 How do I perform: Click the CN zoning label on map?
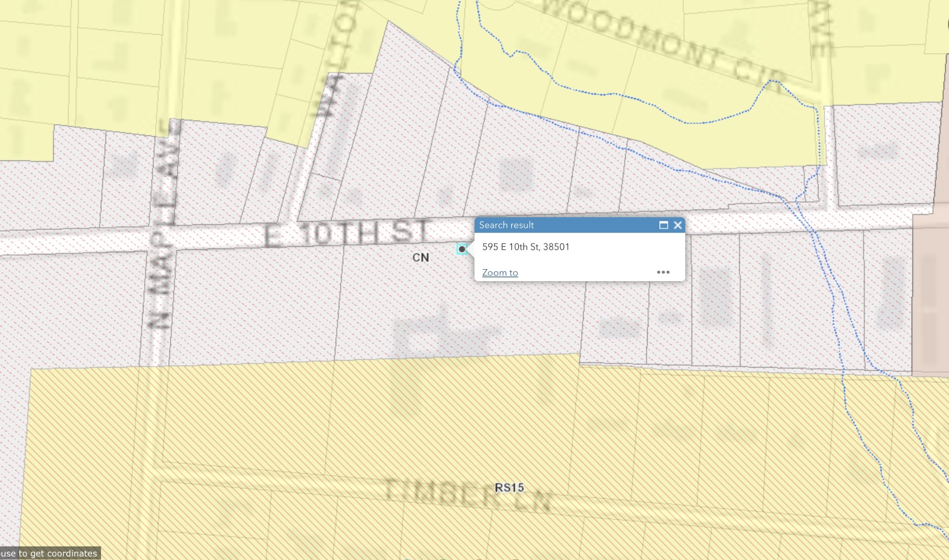421,258
